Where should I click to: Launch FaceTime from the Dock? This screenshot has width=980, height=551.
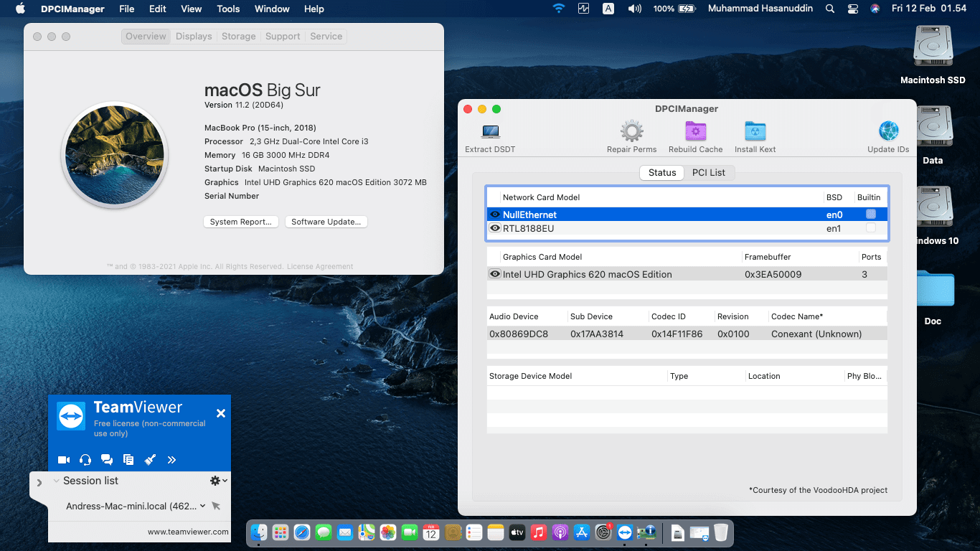click(410, 532)
